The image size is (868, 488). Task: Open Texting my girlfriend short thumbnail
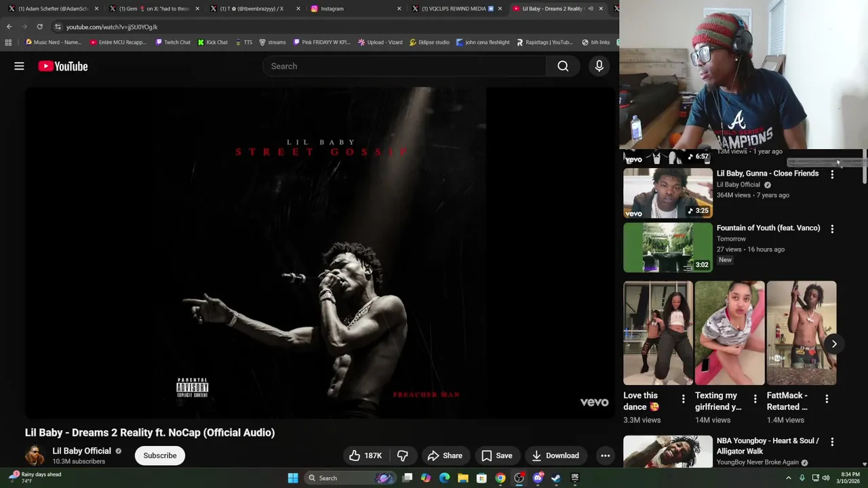[x=730, y=333]
